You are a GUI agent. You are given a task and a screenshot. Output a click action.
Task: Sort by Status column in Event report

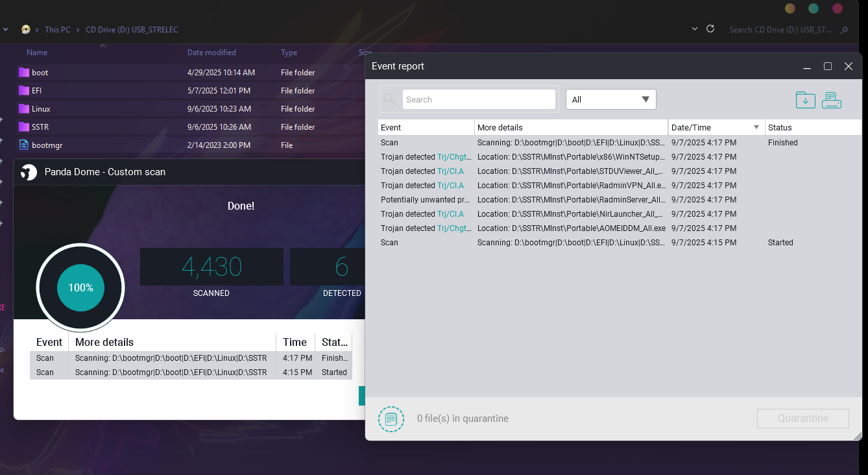click(814, 127)
